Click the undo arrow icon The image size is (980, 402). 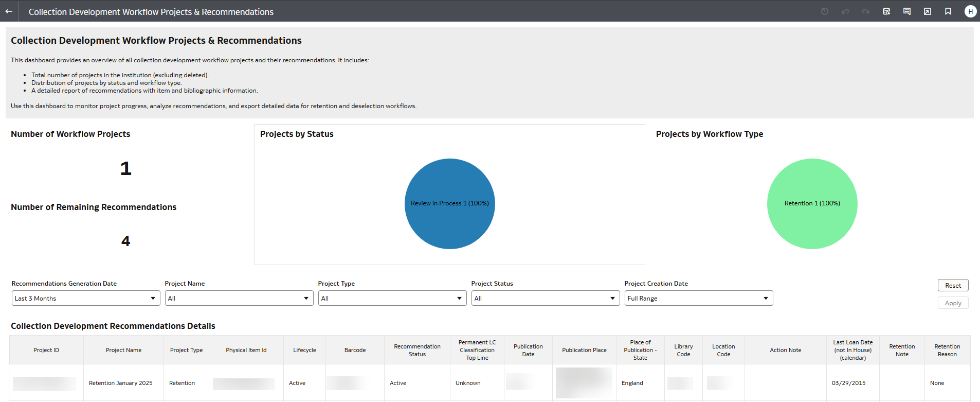[x=845, y=11]
